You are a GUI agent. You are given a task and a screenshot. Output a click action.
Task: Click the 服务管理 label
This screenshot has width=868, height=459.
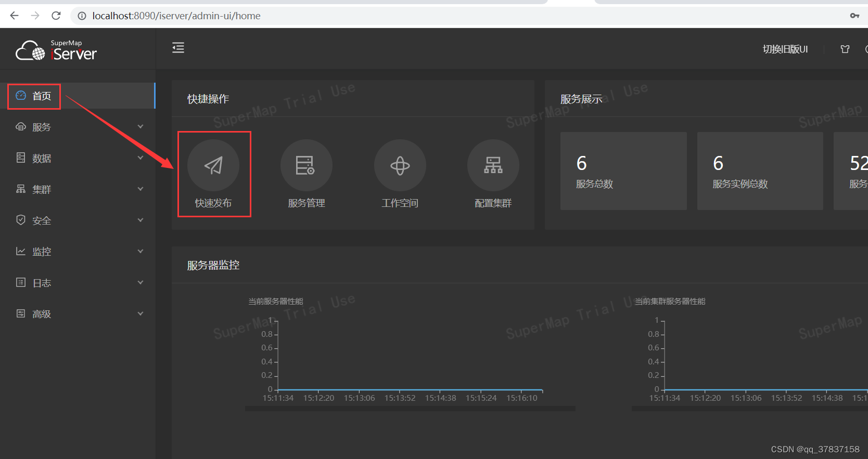(x=307, y=203)
